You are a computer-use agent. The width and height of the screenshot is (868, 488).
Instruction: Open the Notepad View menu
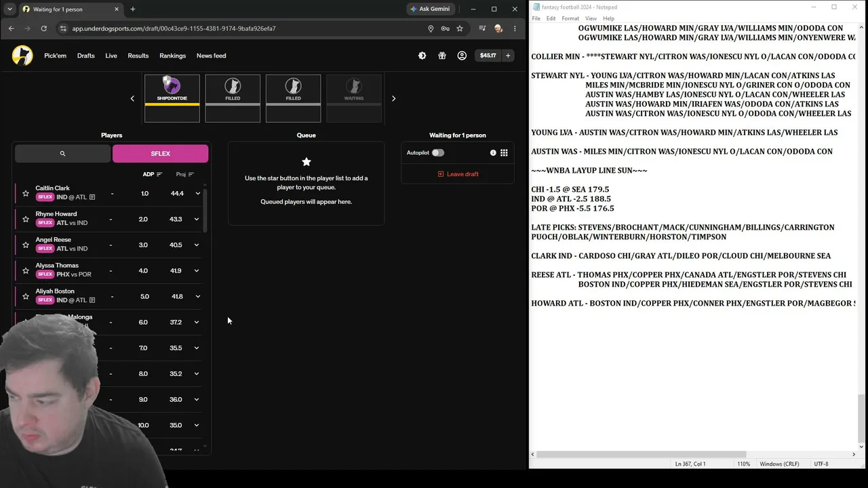coord(591,18)
